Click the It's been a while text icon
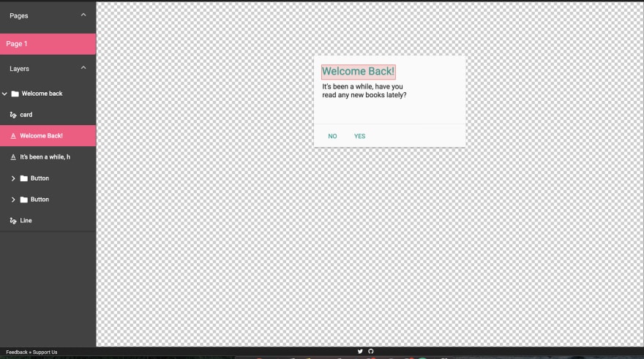 (x=13, y=157)
